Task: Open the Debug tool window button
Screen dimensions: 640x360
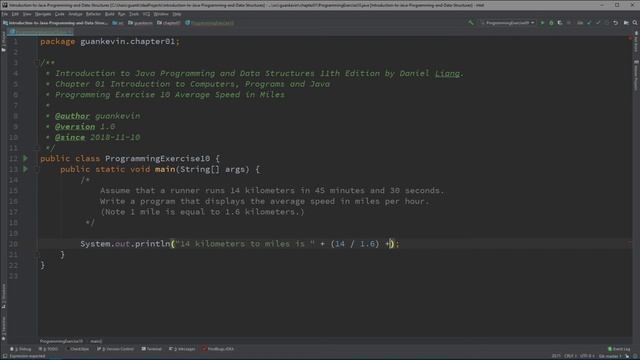Action: pyautogui.click(x=21, y=349)
